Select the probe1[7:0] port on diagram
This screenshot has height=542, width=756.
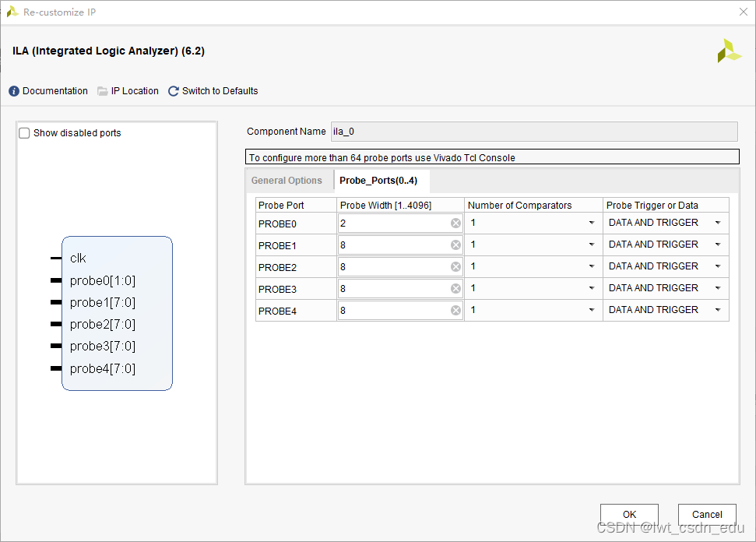tap(102, 302)
